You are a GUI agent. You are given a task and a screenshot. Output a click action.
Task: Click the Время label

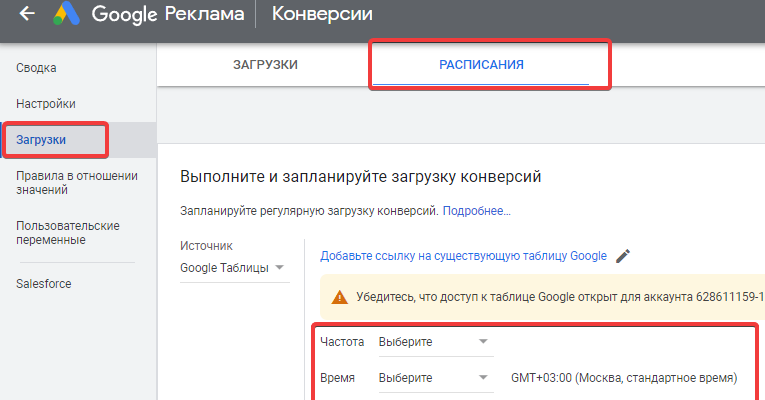coord(337,378)
